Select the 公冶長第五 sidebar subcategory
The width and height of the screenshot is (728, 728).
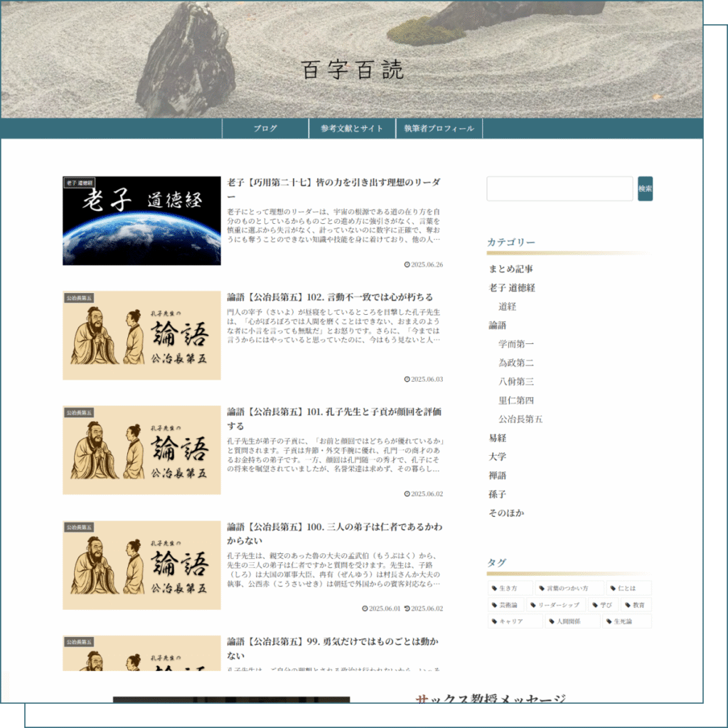click(520, 419)
